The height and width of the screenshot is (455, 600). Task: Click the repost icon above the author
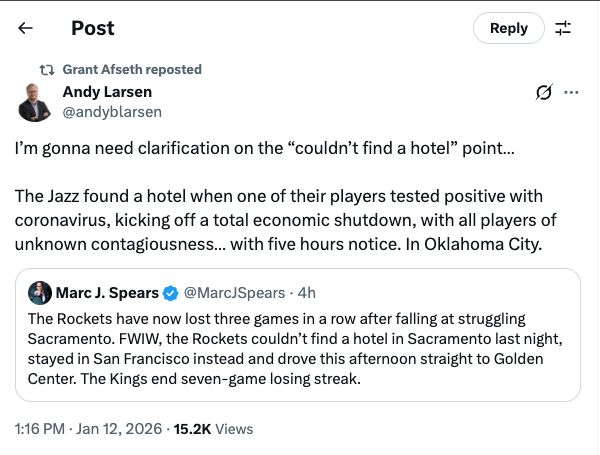[x=46, y=70]
